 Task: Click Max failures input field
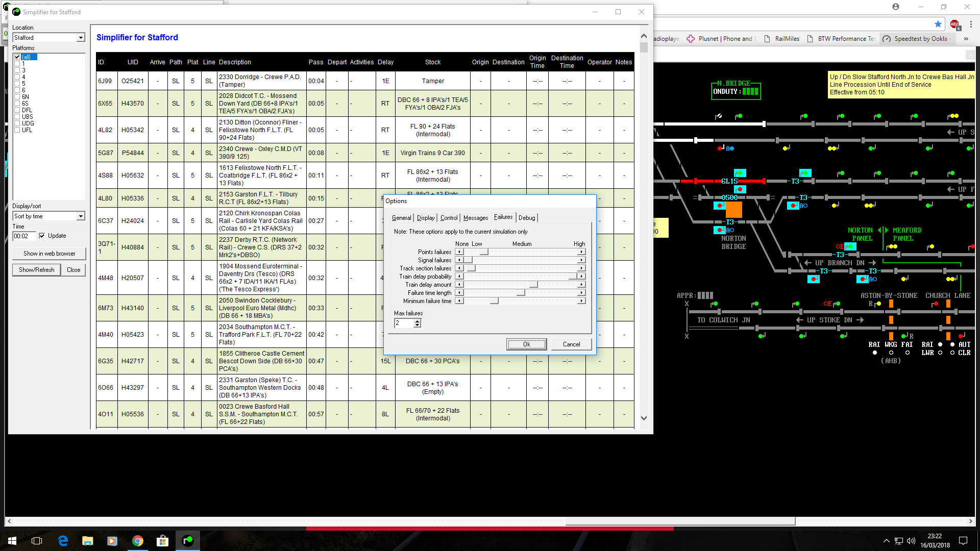(404, 323)
